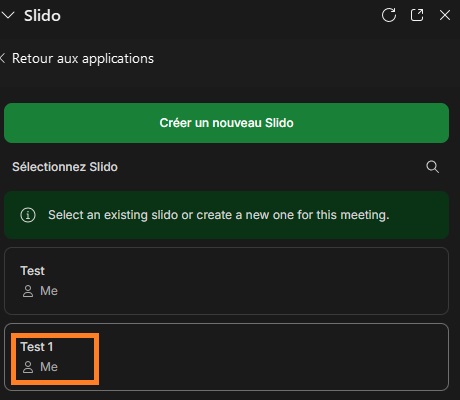The image size is (460, 400).
Task: Click the Sélectionnez Slido heading
Action: (x=65, y=167)
